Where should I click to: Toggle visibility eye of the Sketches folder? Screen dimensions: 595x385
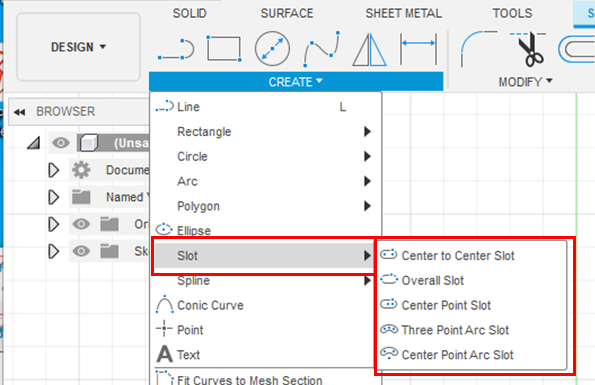tap(81, 251)
